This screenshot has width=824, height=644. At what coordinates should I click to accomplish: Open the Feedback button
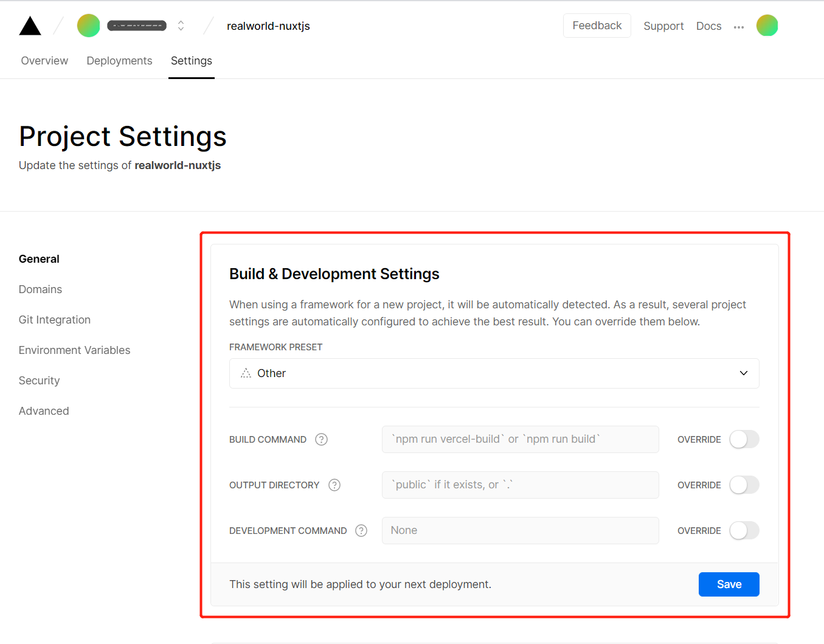(x=597, y=26)
